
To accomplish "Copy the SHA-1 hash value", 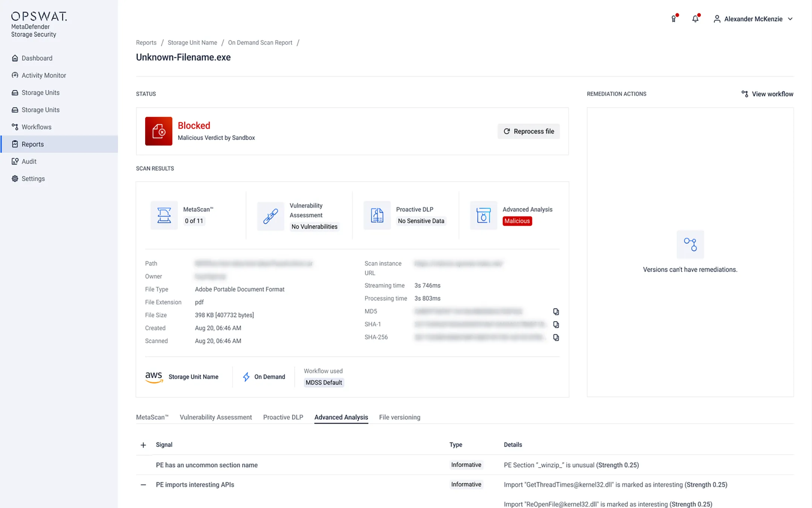I will (x=556, y=324).
